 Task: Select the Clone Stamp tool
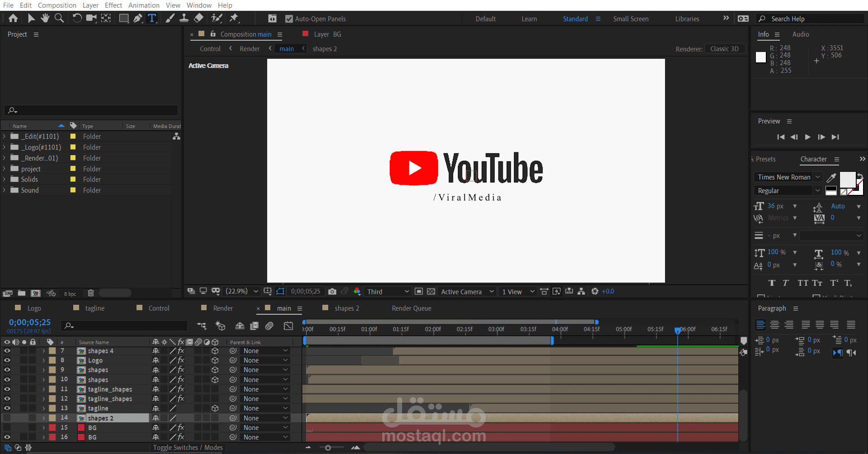pyautogui.click(x=184, y=19)
